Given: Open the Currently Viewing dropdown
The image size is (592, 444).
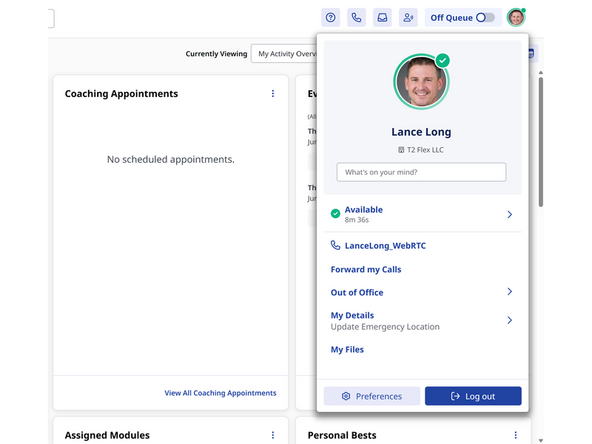Looking at the screenshot, I should point(284,54).
